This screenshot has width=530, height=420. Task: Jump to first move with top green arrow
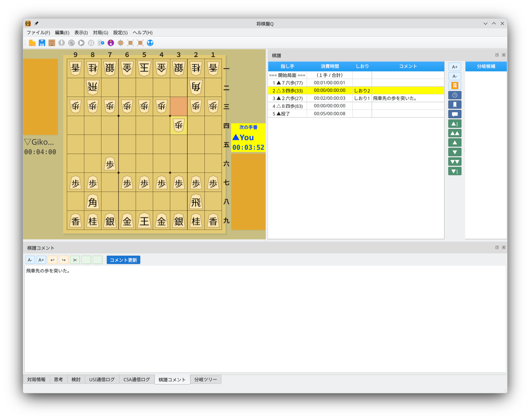pos(455,124)
